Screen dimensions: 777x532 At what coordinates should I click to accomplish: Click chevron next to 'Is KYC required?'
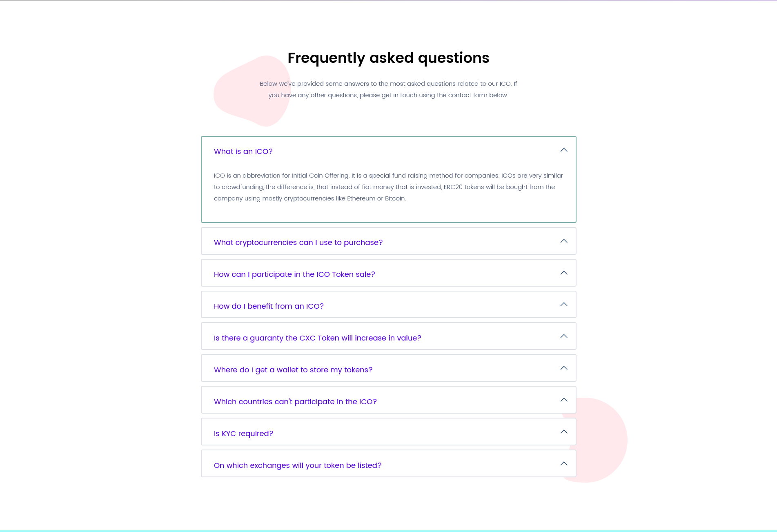tap(564, 432)
